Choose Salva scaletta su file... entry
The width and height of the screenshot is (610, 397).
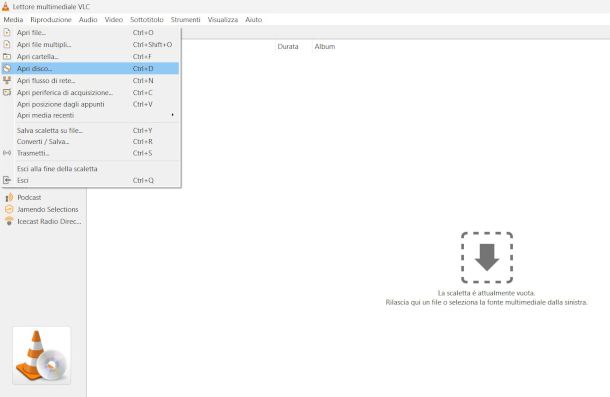[90, 130]
